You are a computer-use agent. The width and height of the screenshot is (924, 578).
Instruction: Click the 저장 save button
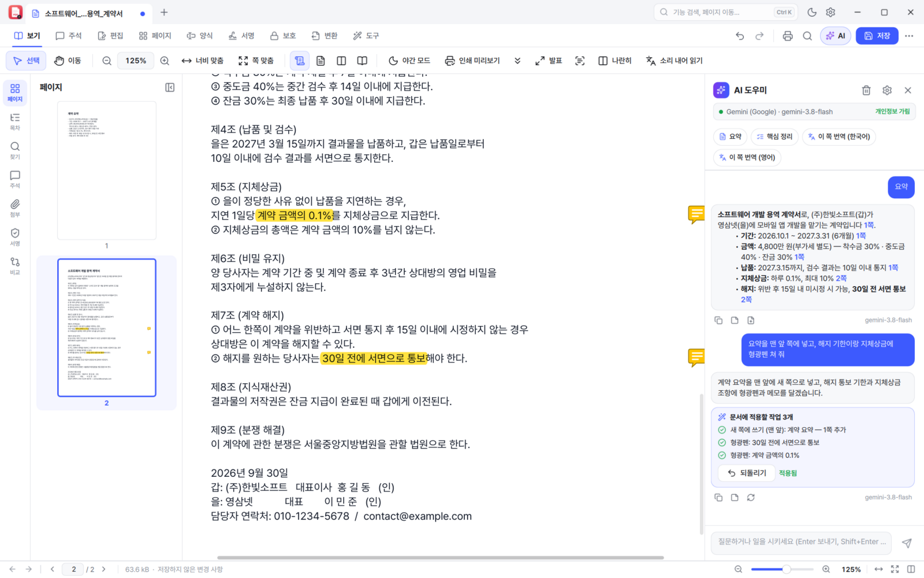click(x=877, y=36)
